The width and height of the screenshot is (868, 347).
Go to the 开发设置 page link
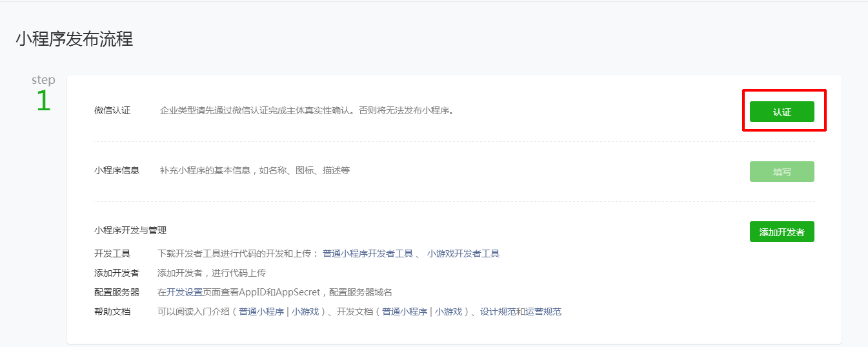coord(185,292)
